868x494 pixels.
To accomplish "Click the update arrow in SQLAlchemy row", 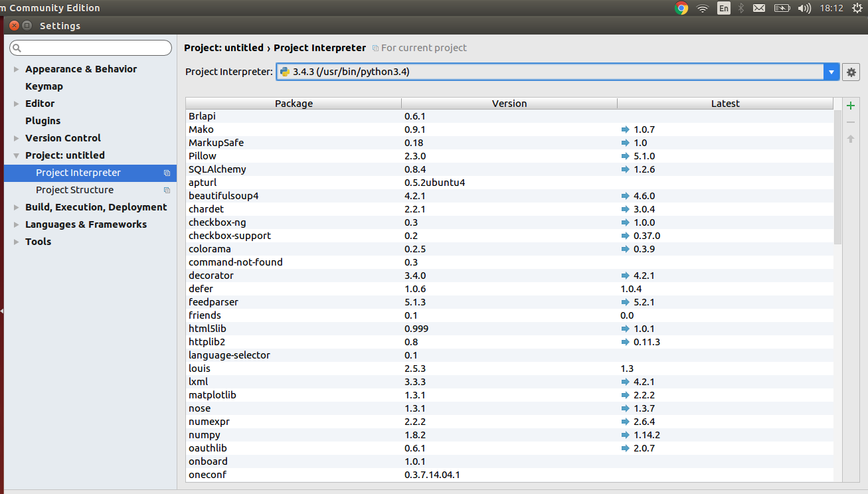I will [x=625, y=169].
